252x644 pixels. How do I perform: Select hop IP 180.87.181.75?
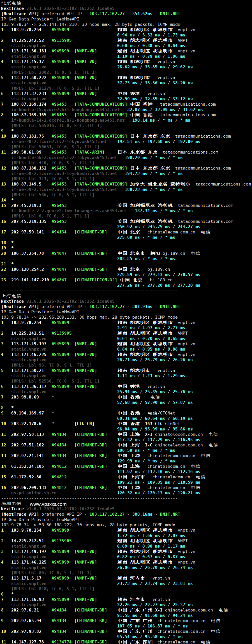coord(27,136)
